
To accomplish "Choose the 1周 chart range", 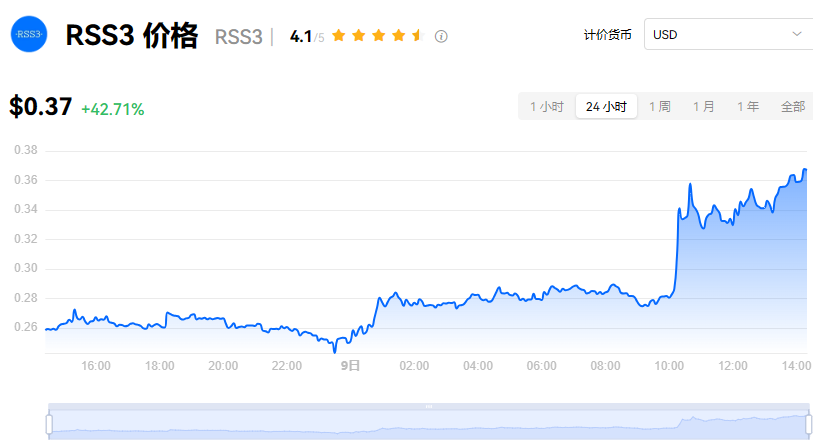I will click(x=659, y=106).
